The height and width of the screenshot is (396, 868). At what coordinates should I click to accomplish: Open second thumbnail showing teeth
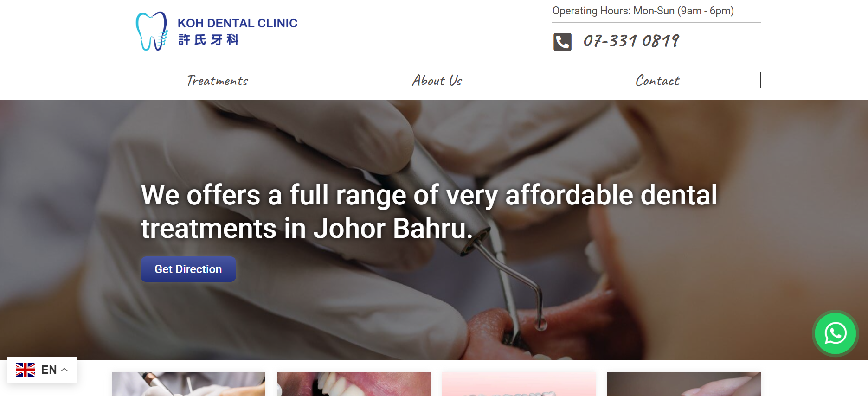click(x=354, y=384)
